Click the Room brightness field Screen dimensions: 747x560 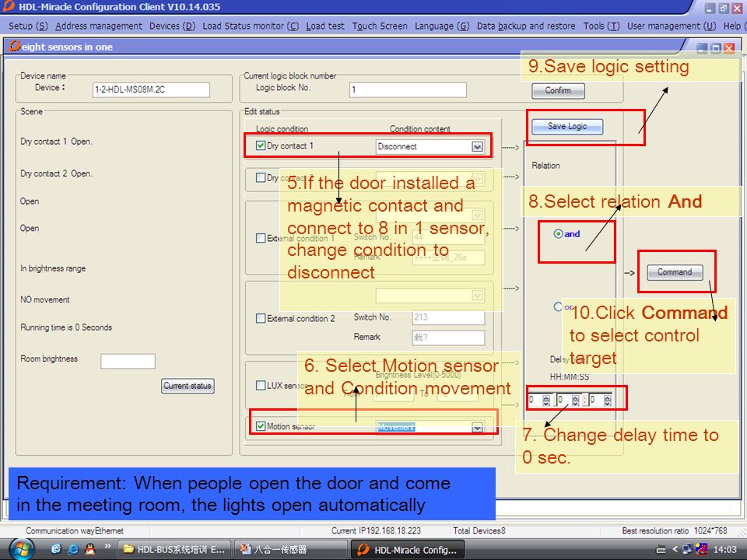point(128,361)
